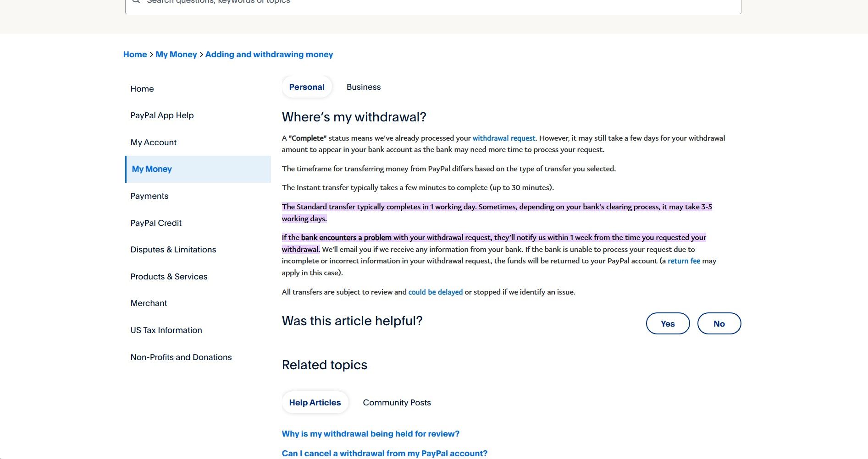The height and width of the screenshot is (459, 868).
Task: Click the search field at the top
Action: pos(433,4)
